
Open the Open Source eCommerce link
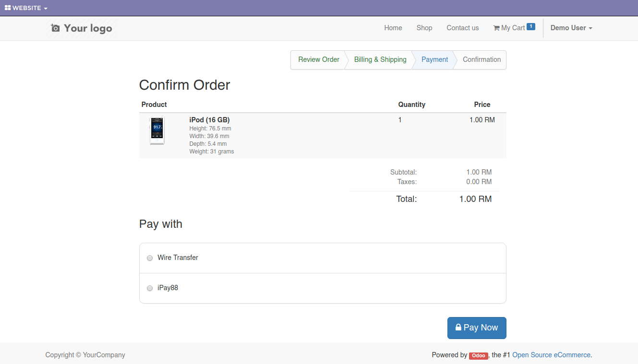[x=552, y=355]
